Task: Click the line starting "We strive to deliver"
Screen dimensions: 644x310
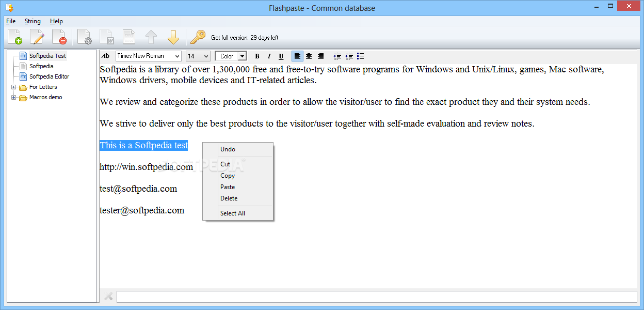Action: coord(317,123)
